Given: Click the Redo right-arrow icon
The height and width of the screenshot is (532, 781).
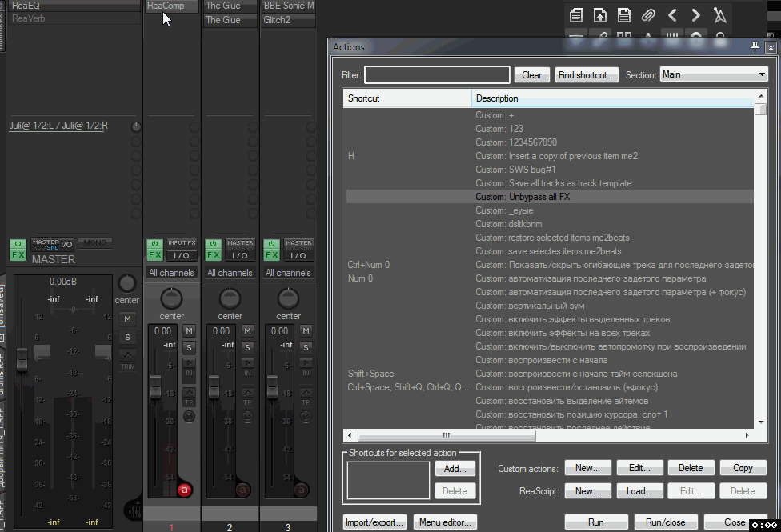Looking at the screenshot, I should [x=696, y=15].
